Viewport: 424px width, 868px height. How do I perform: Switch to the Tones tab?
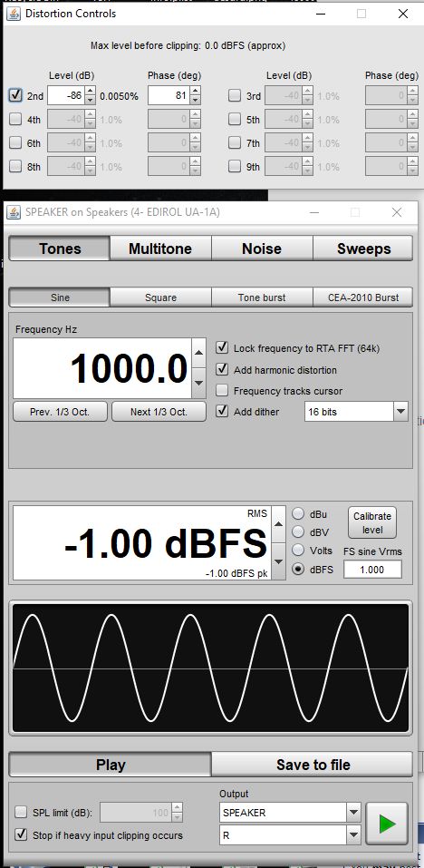pyautogui.click(x=60, y=249)
